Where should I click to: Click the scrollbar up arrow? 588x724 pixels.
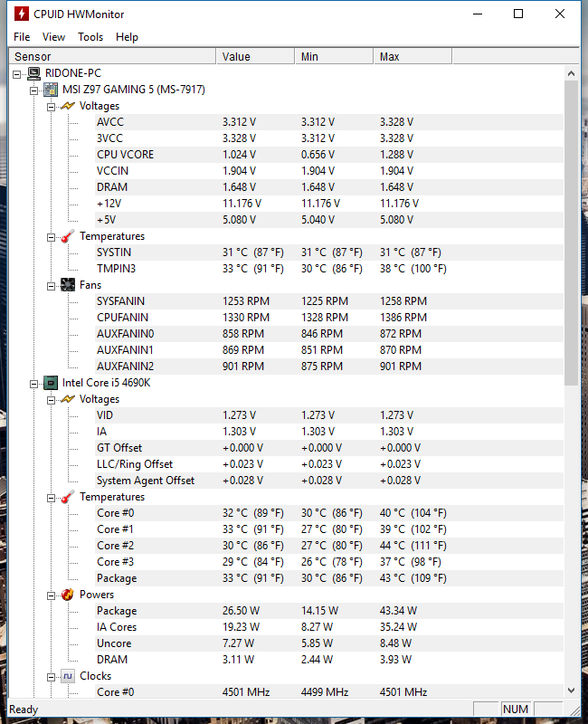[x=571, y=73]
